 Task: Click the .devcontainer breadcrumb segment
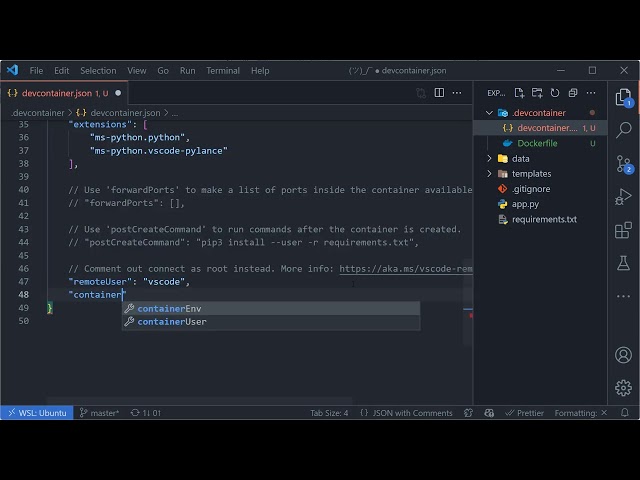click(x=38, y=113)
